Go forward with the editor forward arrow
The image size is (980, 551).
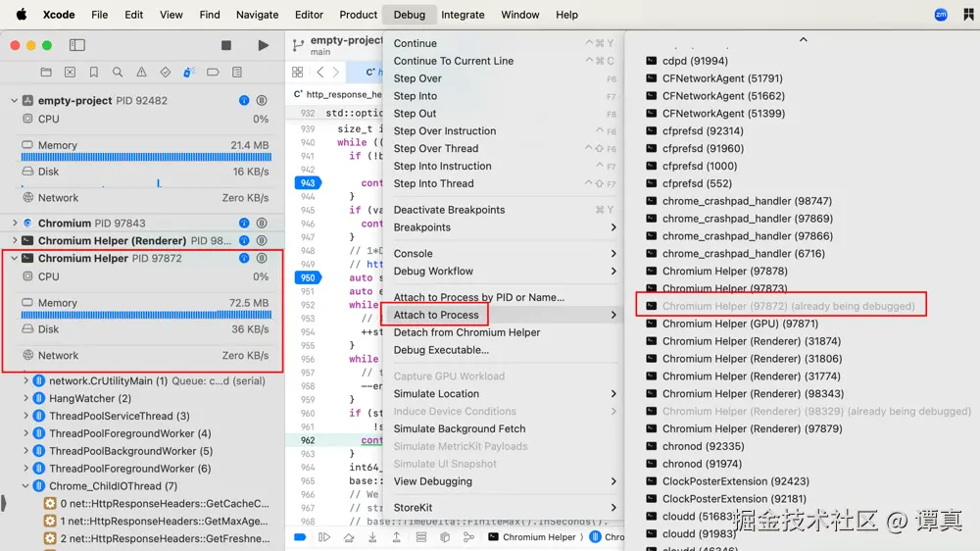(x=335, y=72)
